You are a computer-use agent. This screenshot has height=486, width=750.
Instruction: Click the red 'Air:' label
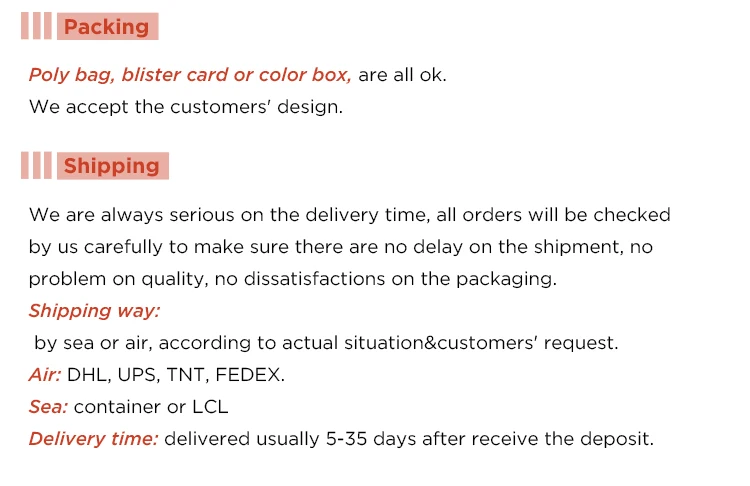click(x=45, y=375)
